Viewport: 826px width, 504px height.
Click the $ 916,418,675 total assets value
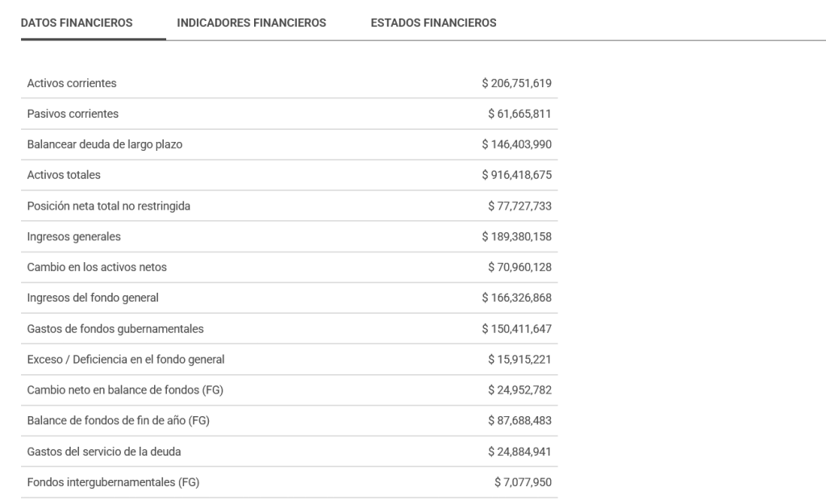pos(516,175)
